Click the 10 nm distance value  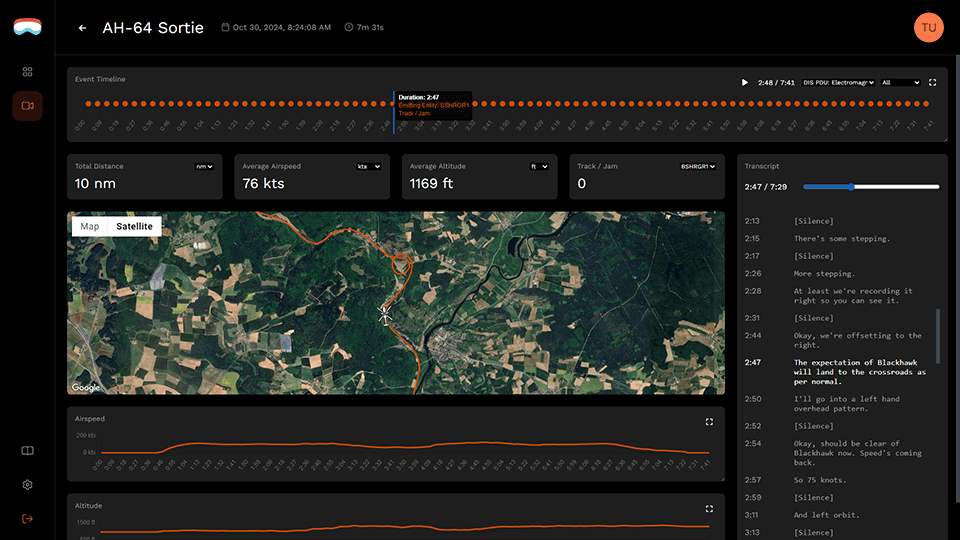[x=95, y=184]
